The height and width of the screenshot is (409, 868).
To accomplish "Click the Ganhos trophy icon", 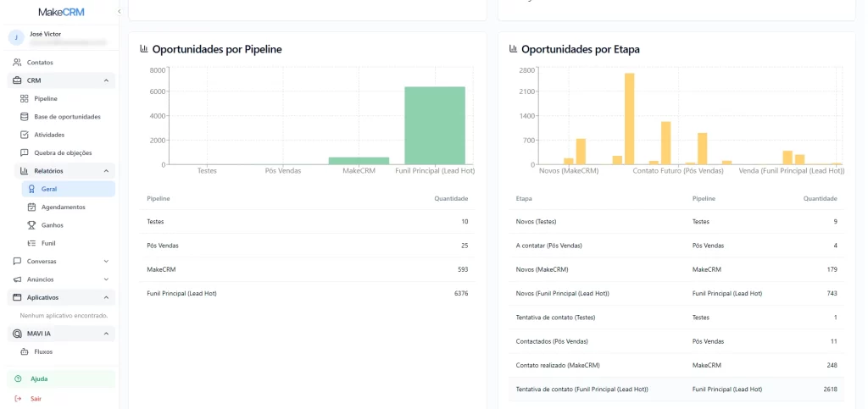I will coord(31,225).
